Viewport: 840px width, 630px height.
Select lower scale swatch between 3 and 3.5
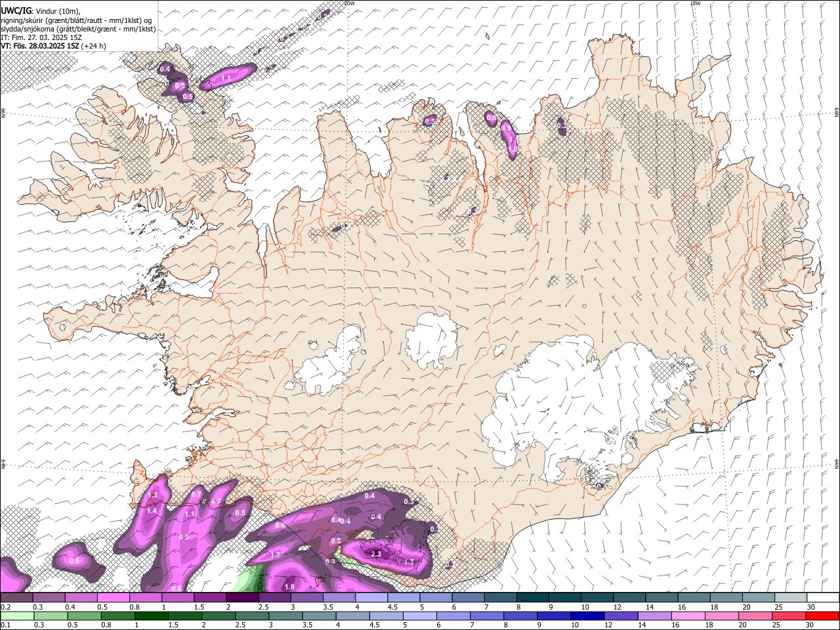[x=285, y=616]
